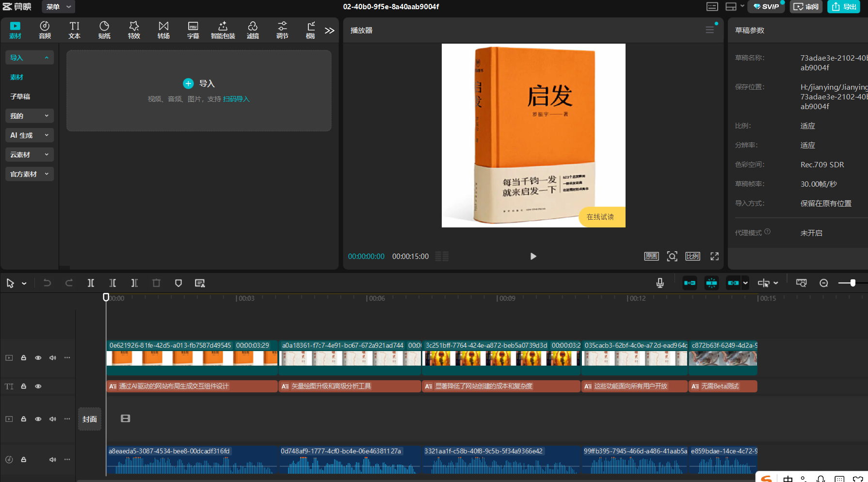
Task: Click the 扫码导入 scan import link
Action: tap(236, 99)
